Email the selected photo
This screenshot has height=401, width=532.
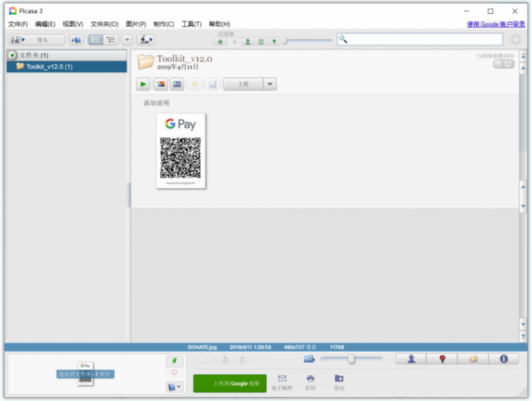pyautogui.click(x=282, y=382)
